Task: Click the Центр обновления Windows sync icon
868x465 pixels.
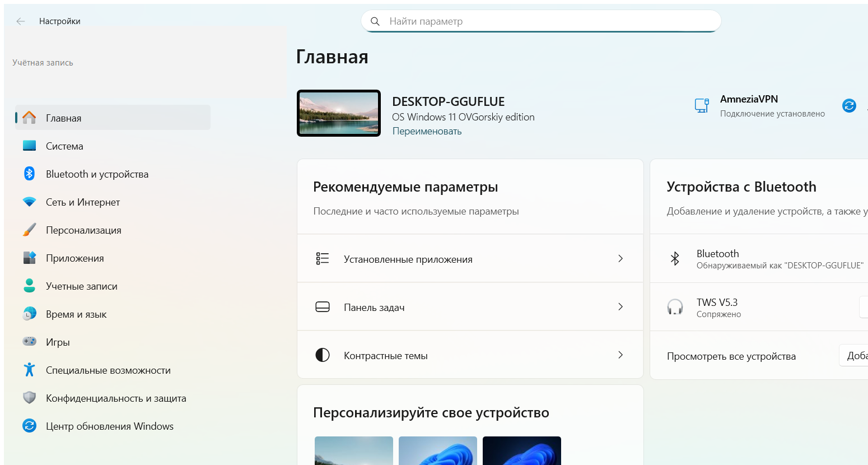Action: (x=29, y=426)
